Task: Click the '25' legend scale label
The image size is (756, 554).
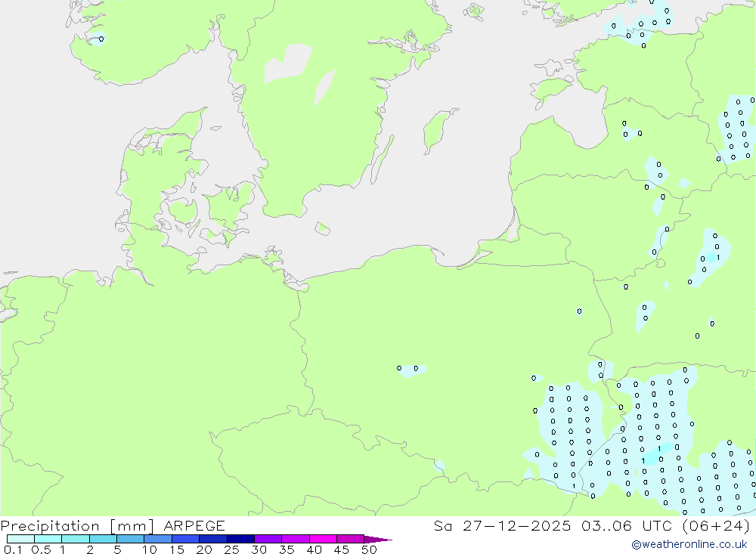Action: point(231,549)
